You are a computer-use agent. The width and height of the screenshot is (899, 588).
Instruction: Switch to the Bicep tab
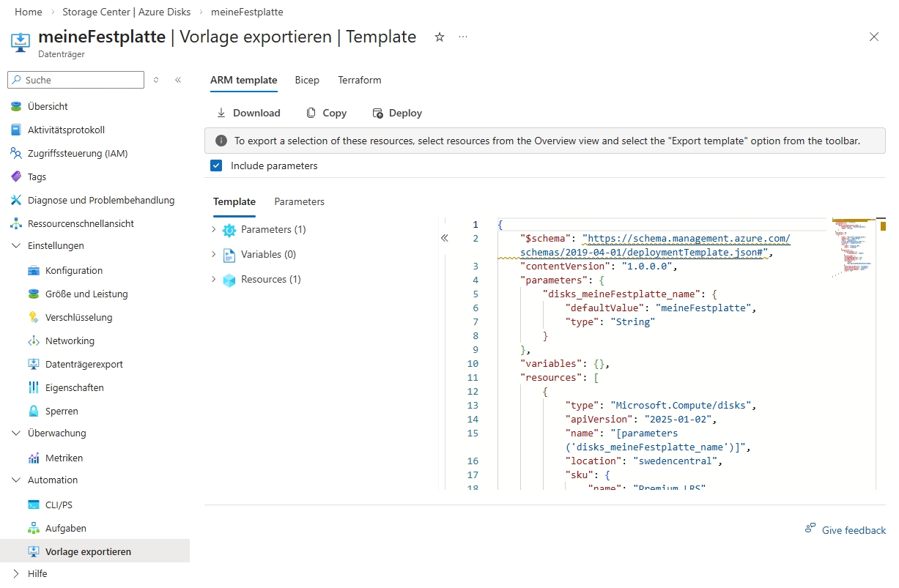pyautogui.click(x=307, y=80)
